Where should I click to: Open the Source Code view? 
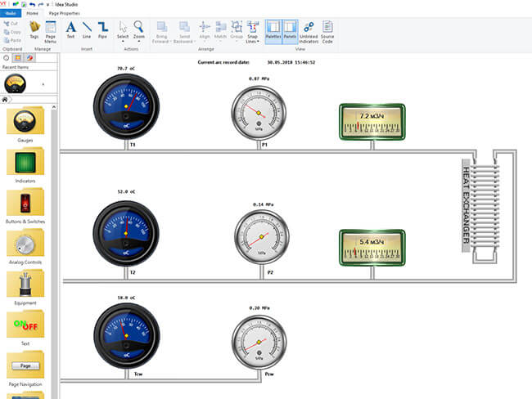click(x=327, y=32)
